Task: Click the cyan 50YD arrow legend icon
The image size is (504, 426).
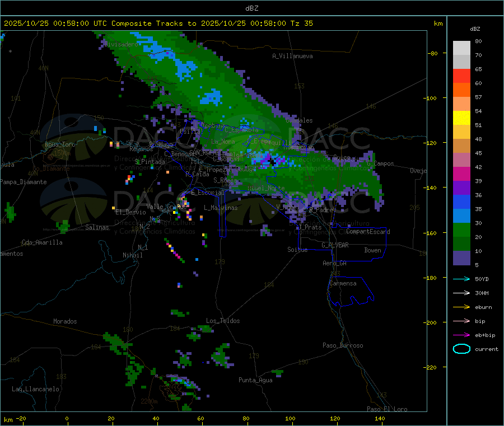Action: click(461, 279)
